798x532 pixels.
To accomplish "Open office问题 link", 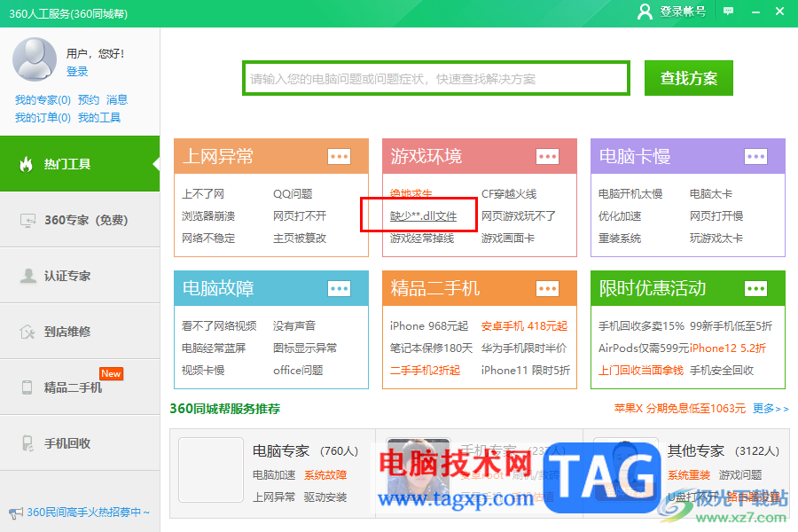I will click(298, 370).
